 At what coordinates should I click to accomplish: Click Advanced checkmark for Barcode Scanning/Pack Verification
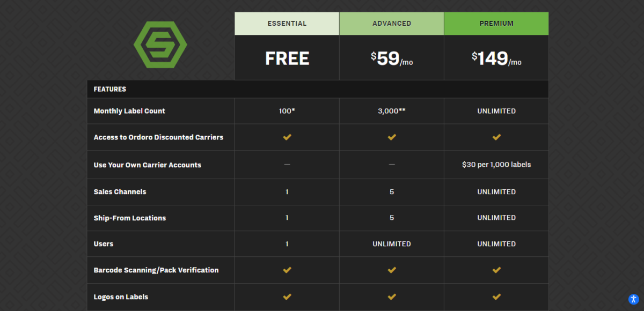coord(392,270)
